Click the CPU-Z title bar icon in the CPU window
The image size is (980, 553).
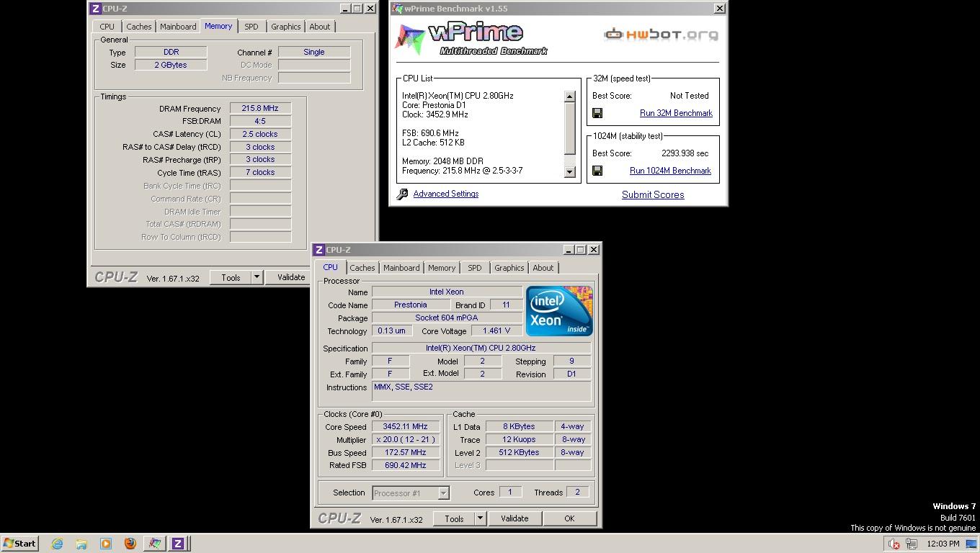pyautogui.click(x=318, y=250)
